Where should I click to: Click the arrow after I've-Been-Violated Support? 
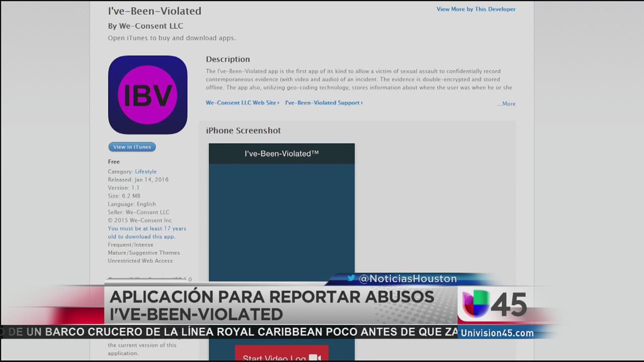click(x=362, y=103)
